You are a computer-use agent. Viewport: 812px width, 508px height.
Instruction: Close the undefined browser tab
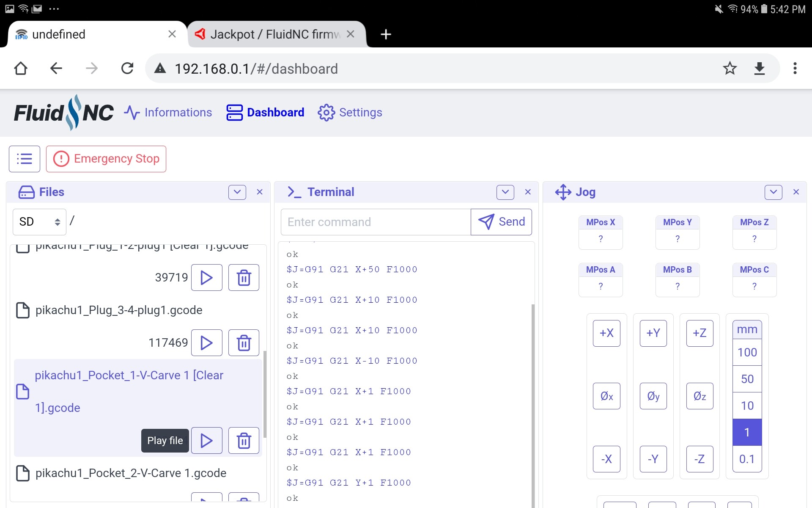(x=172, y=34)
